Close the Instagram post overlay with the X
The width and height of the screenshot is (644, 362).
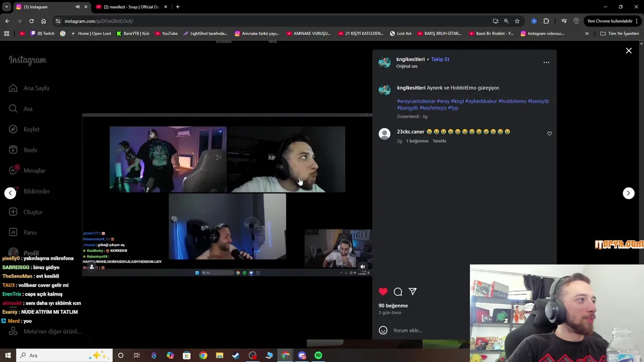629,51
